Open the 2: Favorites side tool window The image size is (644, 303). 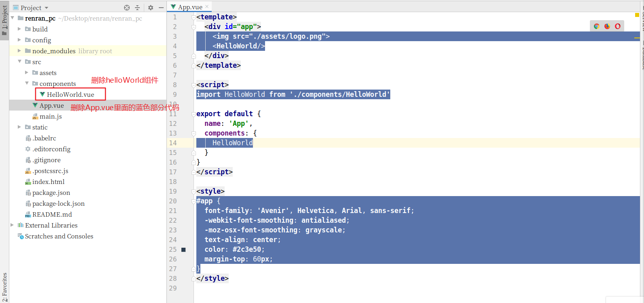pos(4,287)
